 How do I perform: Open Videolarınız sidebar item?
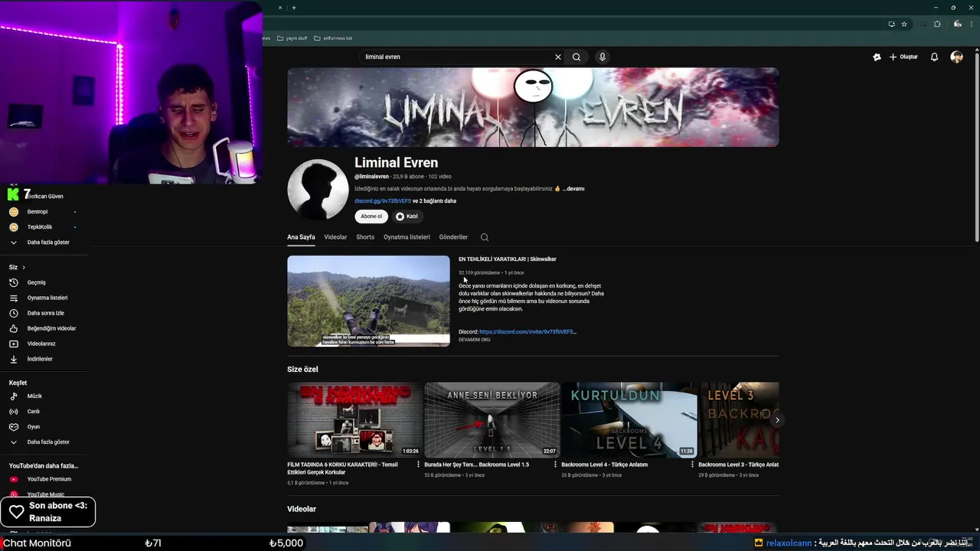43,344
